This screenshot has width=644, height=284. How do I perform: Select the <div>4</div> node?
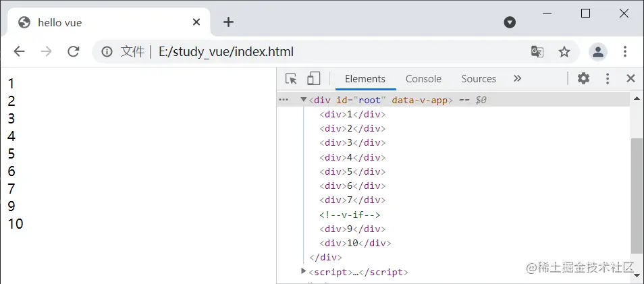pyautogui.click(x=352, y=157)
